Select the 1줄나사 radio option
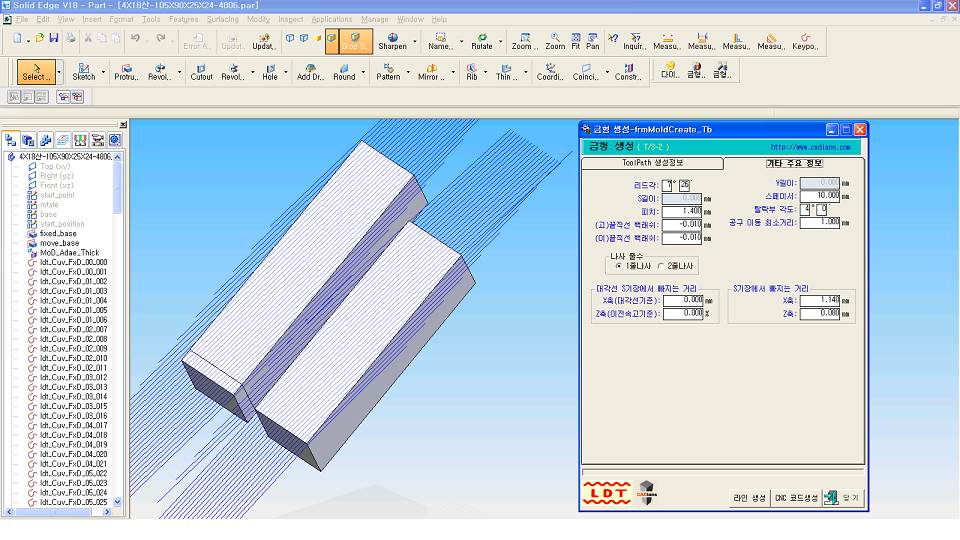This screenshot has width=960, height=540. point(619,266)
